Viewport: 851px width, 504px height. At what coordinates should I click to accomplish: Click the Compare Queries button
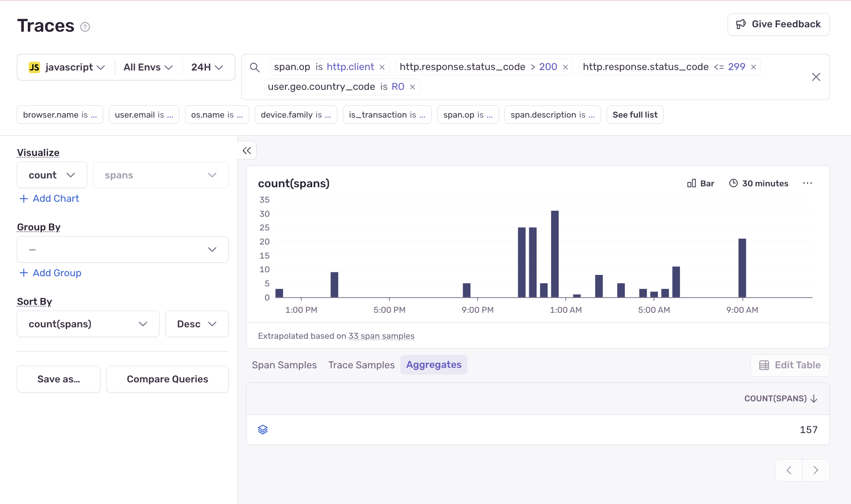[x=167, y=379]
